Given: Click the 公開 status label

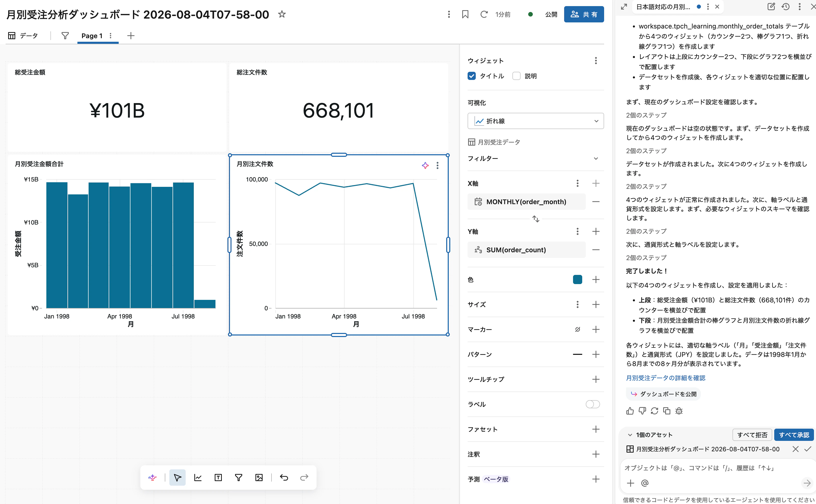Looking at the screenshot, I should (551, 14).
